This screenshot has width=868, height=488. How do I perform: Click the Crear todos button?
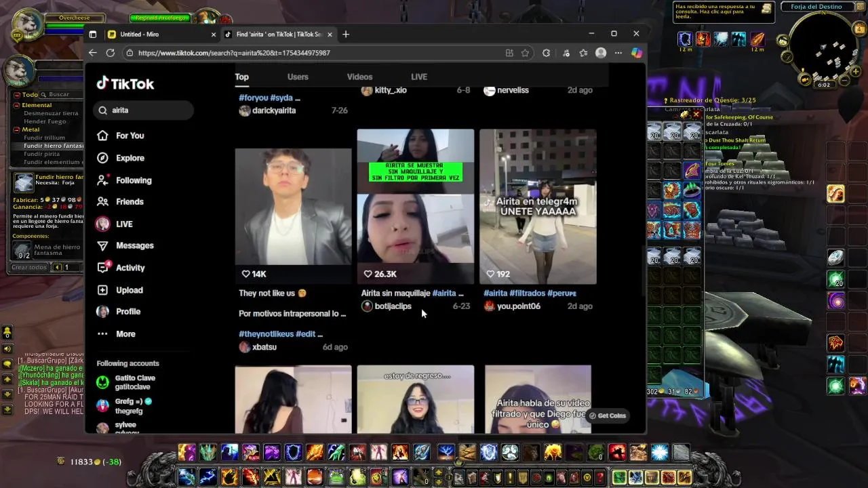(28, 268)
